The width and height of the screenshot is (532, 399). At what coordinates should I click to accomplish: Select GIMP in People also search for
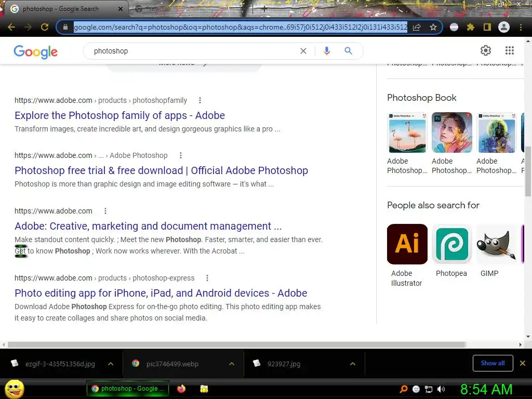coord(496,250)
